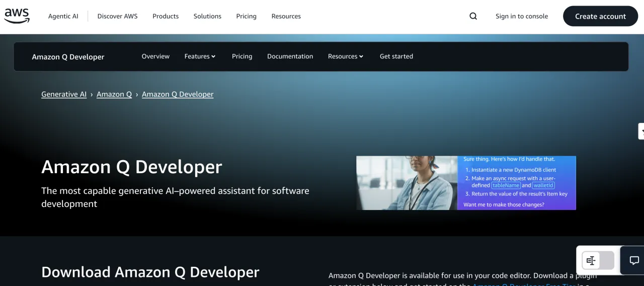This screenshot has width=644, height=286.
Task: Open the Overview tab
Action: [155, 56]
